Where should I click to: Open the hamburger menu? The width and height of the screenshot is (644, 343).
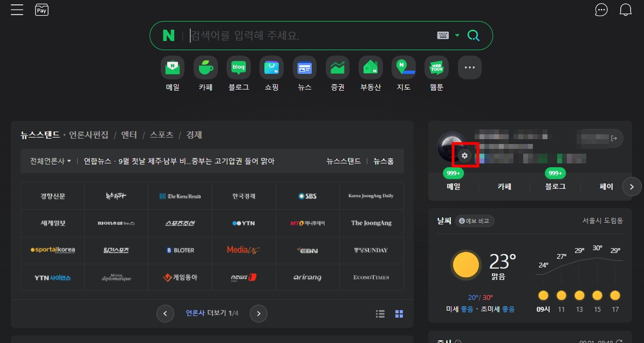point(17,10)
